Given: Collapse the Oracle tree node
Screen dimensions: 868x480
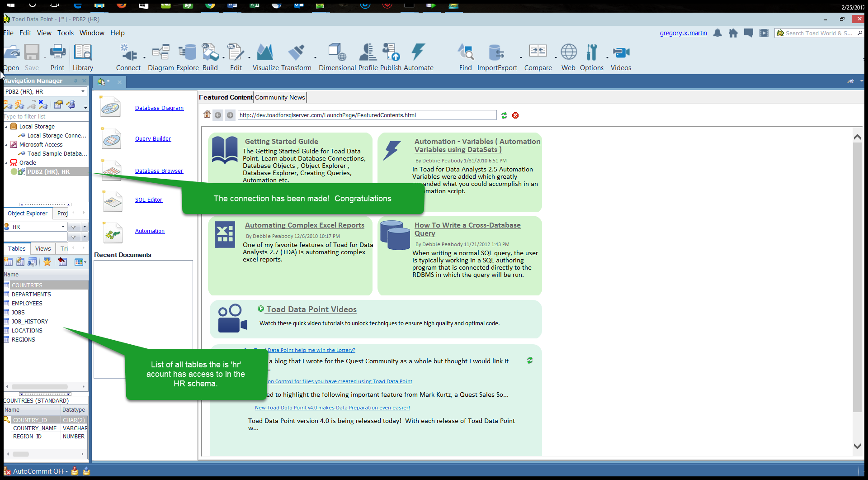Looking at the screenshot, I should tap(6, 163).
